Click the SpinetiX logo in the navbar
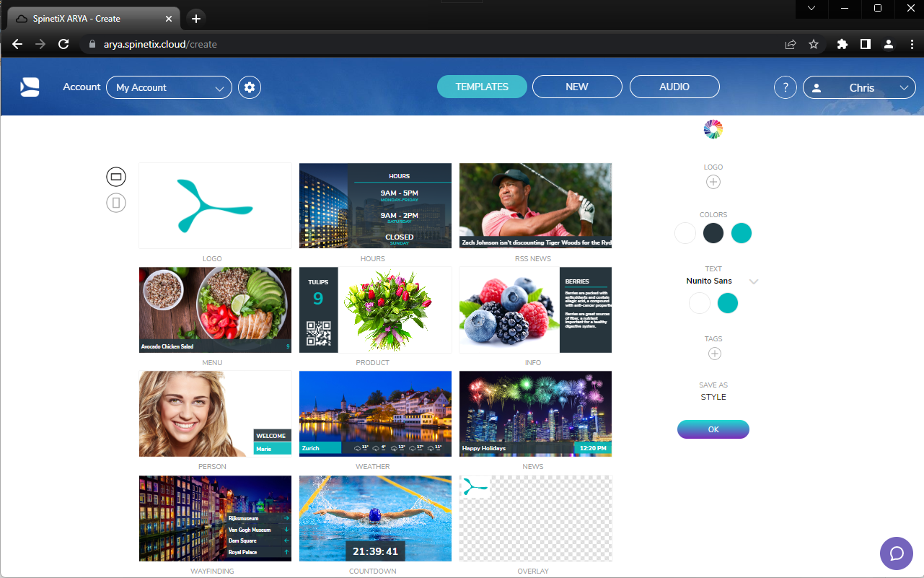924x578 pixels. point(30,87)
